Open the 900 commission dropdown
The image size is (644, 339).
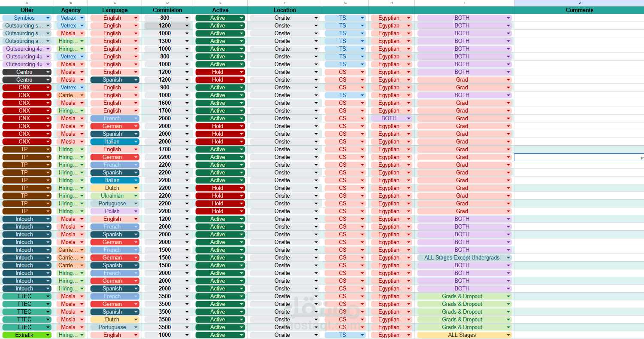tap(167, 88)
